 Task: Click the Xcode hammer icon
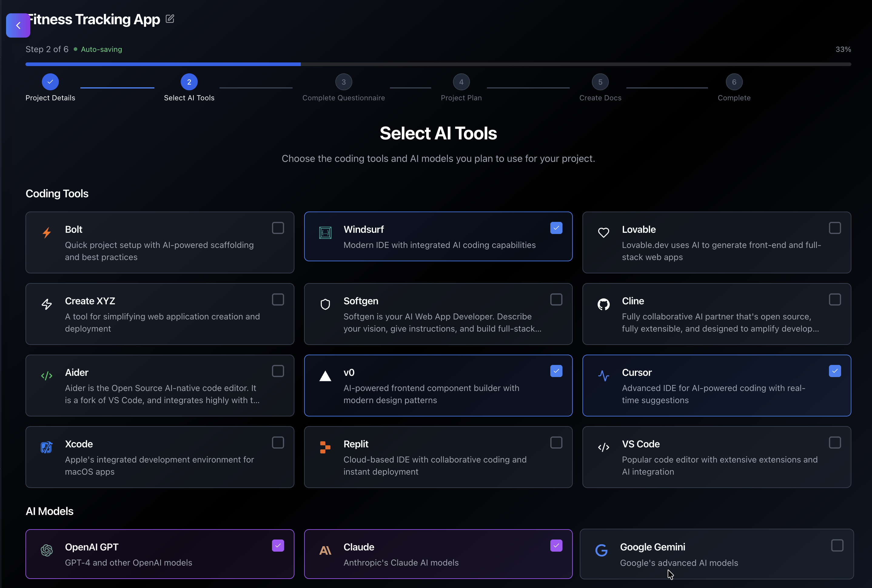click(46, 447)
